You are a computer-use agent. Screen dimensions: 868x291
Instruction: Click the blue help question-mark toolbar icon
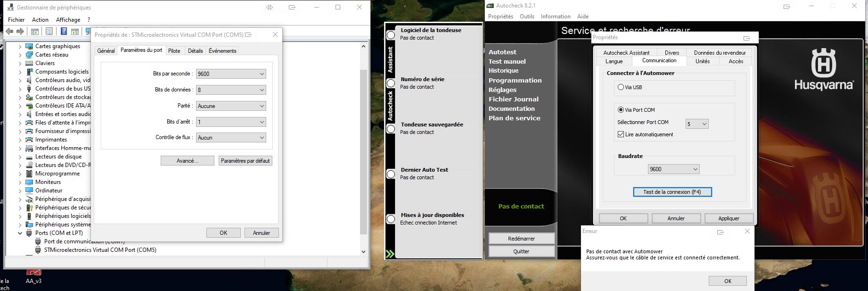tap(64, 32)
